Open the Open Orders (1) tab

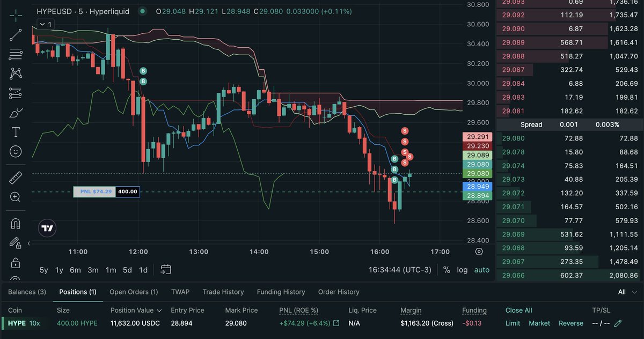pos(134,292)
